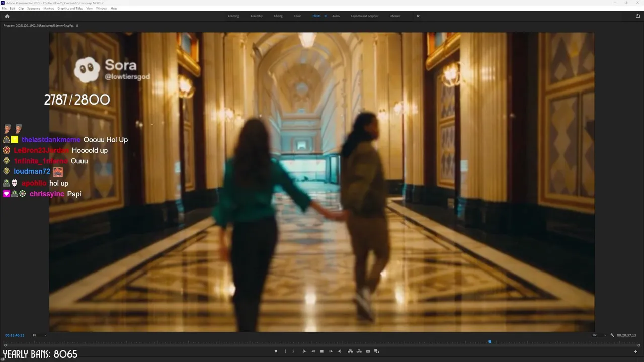The height and width of the screenshot is (362, 644).
Task: Switch to the Libraries workspace
Action: pos(395,16)
